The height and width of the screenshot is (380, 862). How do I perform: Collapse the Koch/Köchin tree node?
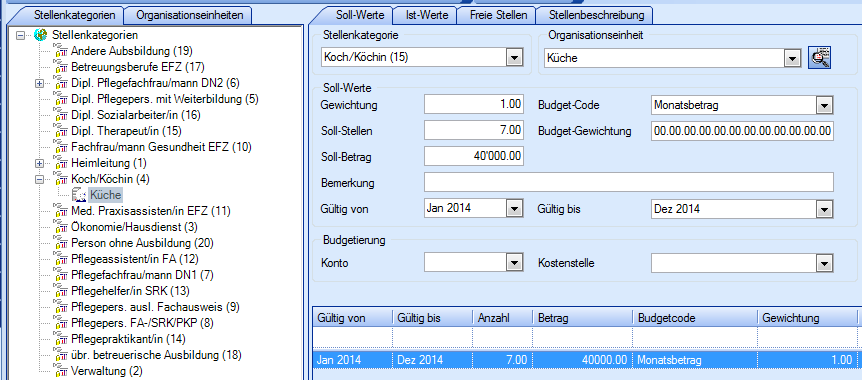[39, 179]
